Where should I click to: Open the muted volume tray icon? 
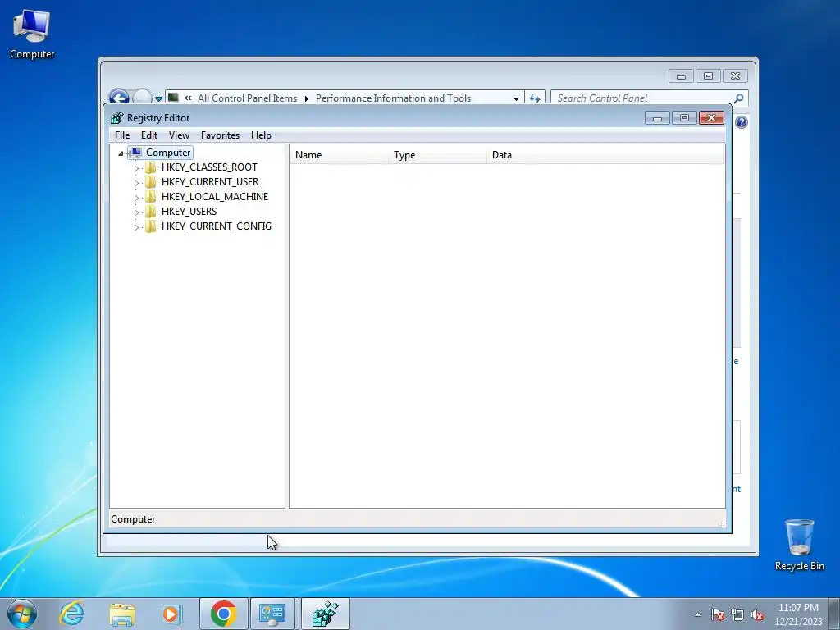757,614
